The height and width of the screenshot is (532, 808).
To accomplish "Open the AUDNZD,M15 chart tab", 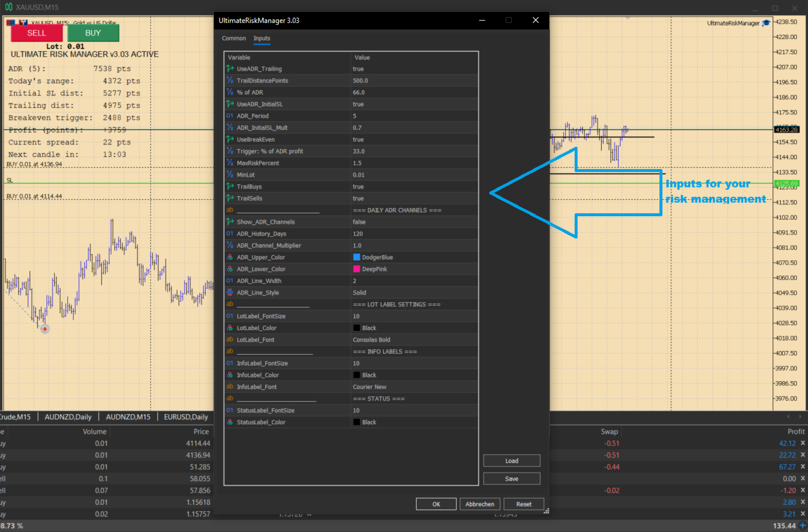I will click(128, 417).
